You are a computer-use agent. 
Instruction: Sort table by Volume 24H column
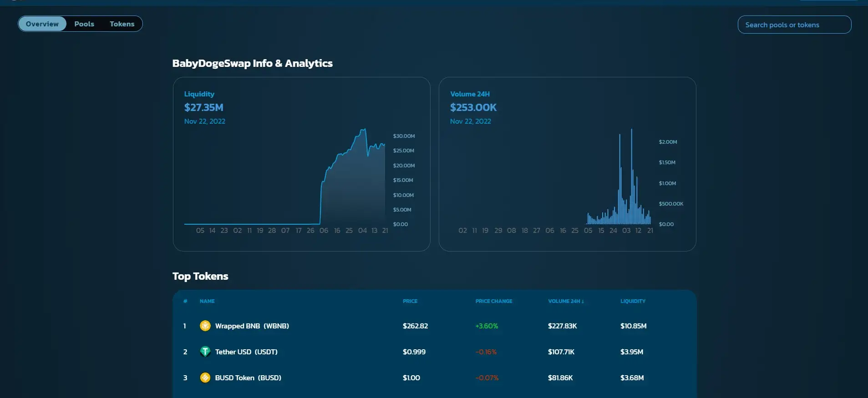click(565, 301)
